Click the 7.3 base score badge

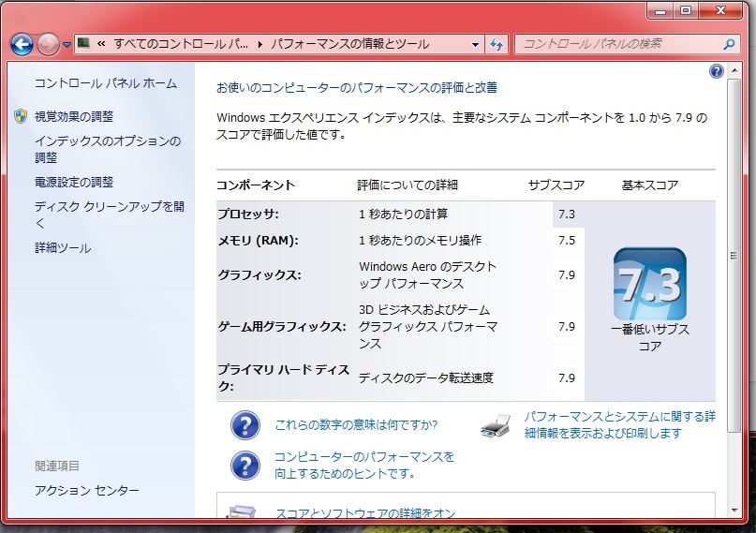coord(649,284)
